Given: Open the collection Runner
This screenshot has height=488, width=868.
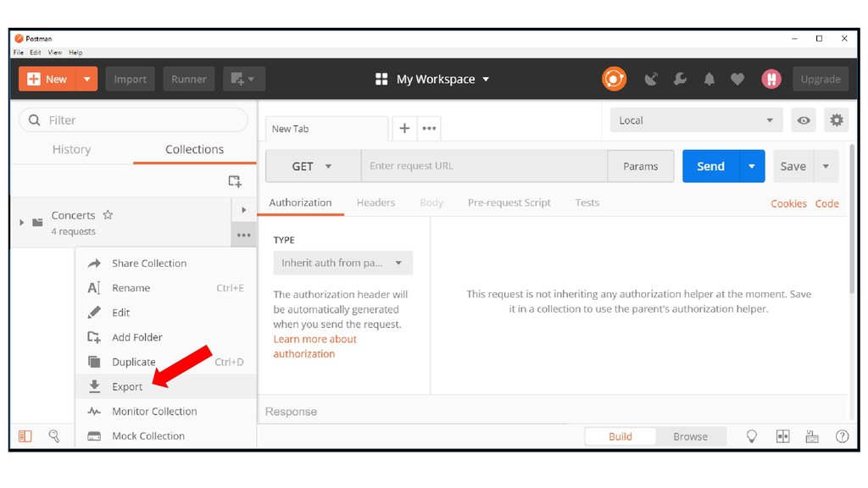Looking at the screenshot, I should coord(189,79).
